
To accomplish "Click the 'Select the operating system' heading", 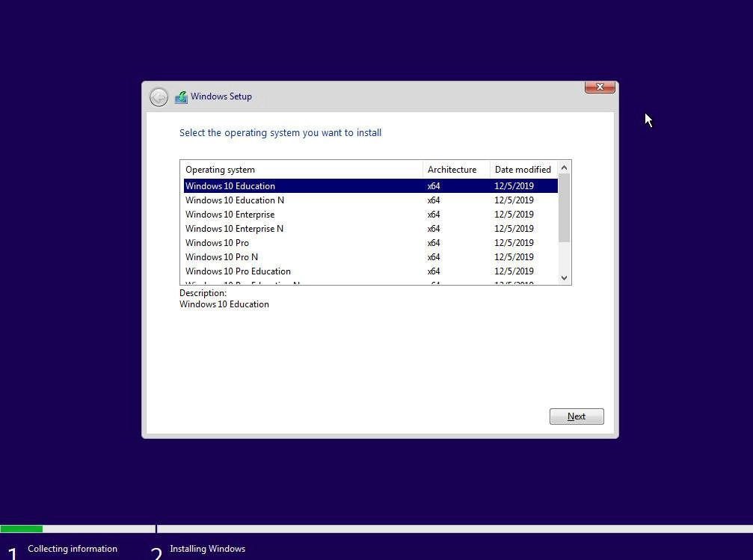I will (280, 132).
